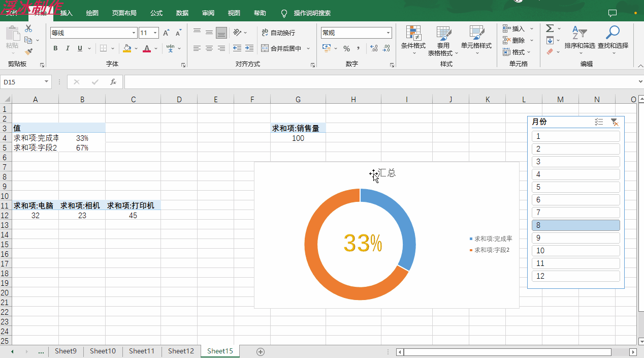The image size is (644, 358).
Task: Clear the 月份 slicer filter
Action: (x=615, y=122)
